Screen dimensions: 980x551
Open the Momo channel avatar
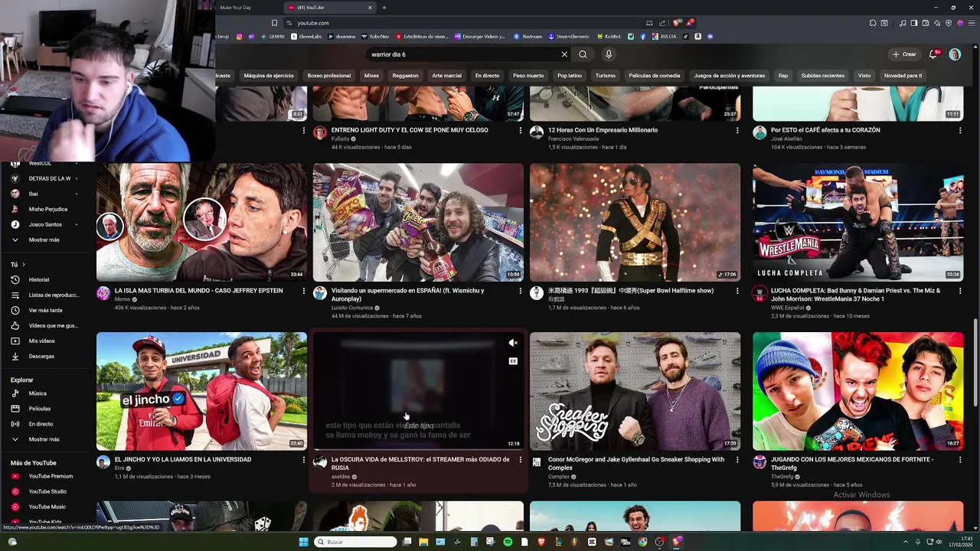pyautogui.click(x=103, y=293)
